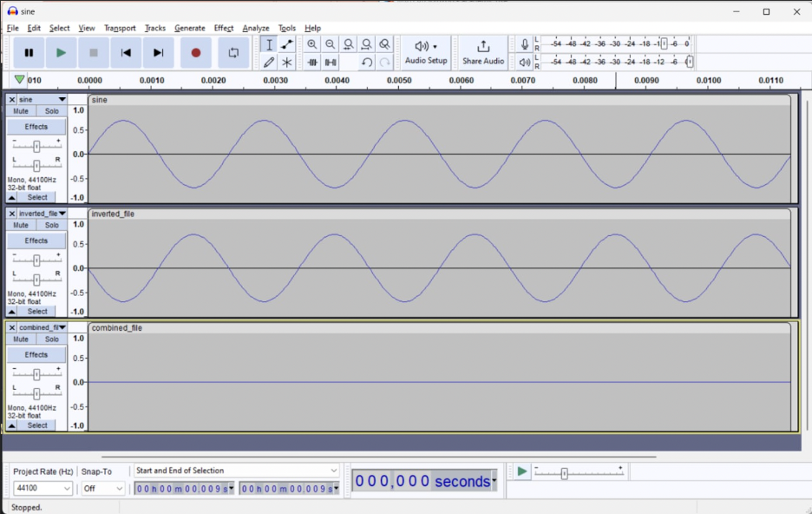This screenshot has width=812, height=514.
Task: Open the Analyze menu
Action: click(x=256, y=28)
